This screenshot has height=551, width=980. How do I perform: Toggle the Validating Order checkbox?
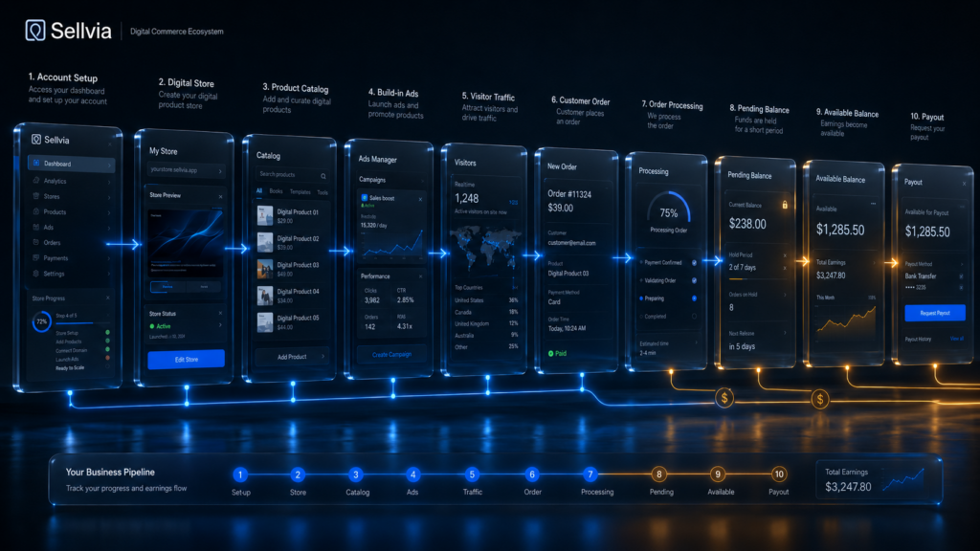point(694,280)
